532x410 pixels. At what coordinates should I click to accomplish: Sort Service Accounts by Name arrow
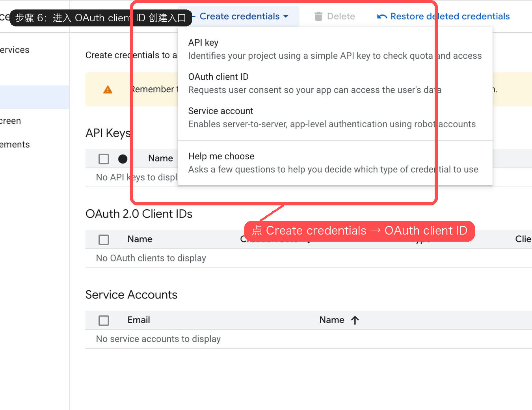pyautogui.click(x=355, y=320)
